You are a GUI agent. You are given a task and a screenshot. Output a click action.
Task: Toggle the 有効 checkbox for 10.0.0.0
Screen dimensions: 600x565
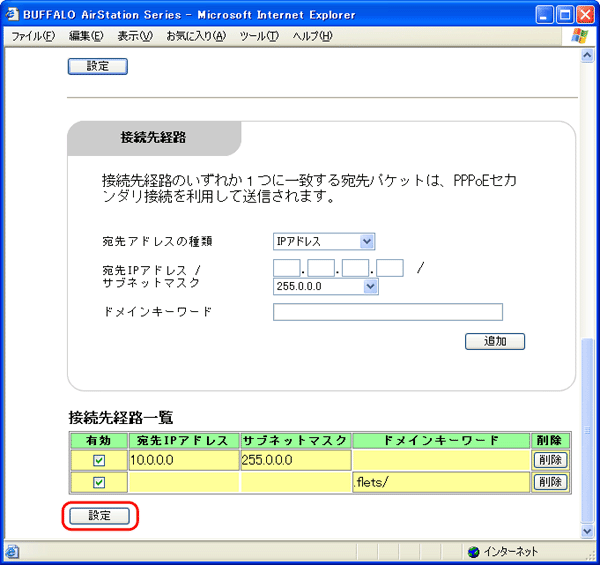coord(99,460)
